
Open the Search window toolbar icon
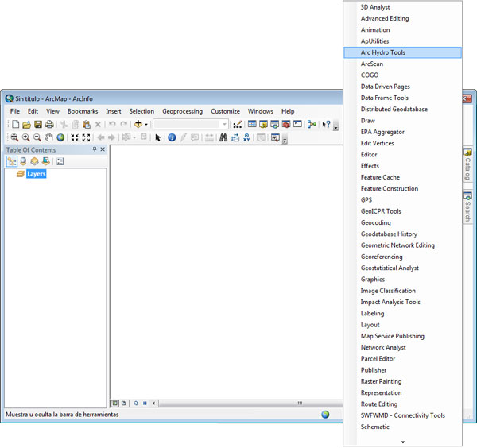point(275,124)
